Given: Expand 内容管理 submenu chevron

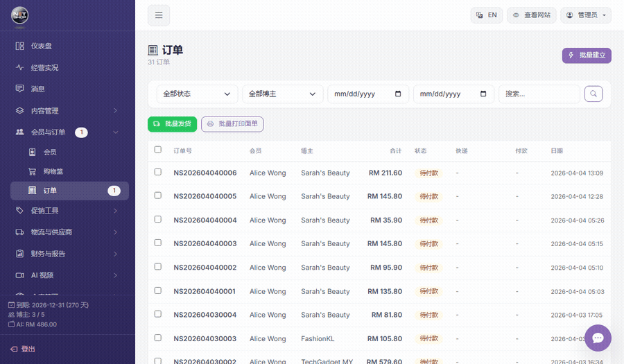Looking at the screenshot, I should tap(115, 111).
